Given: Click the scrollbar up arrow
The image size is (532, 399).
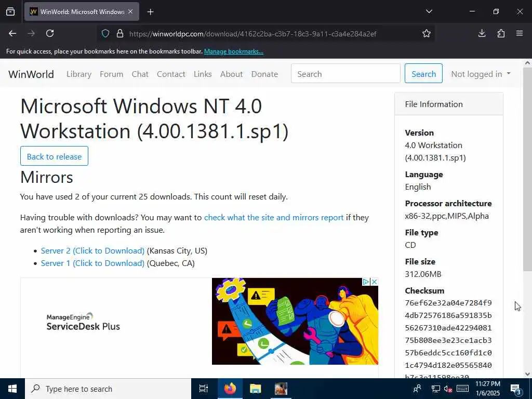Looking at the screenshot, I should click(x=527, y=63).
